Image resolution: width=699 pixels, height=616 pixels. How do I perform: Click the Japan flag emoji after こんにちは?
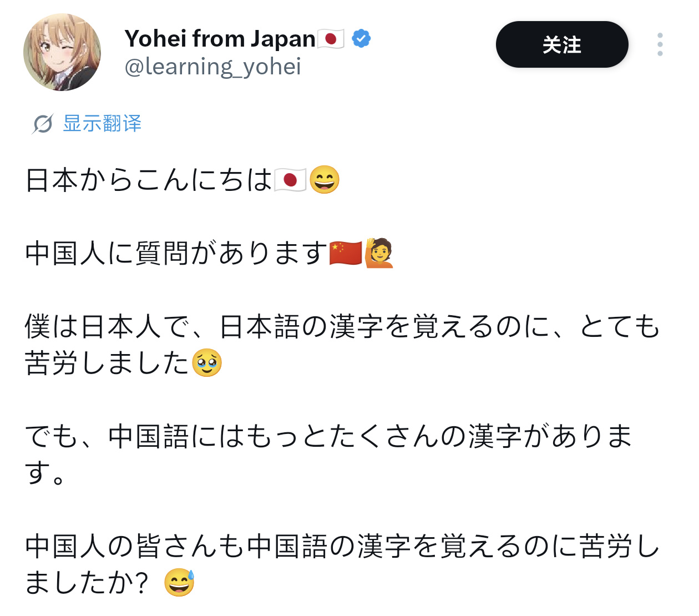click(x=290, y=180)
